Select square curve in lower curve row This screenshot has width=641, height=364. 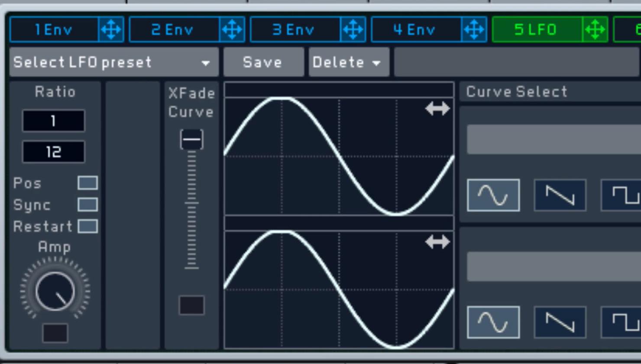pos(622,322)
